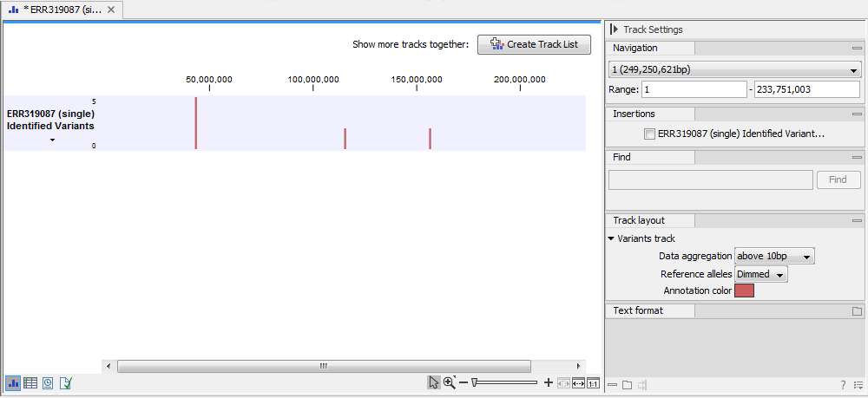Select the arrow selection mode tool
The width and height of the screenshot is (868, 398).
click(434, 382)
